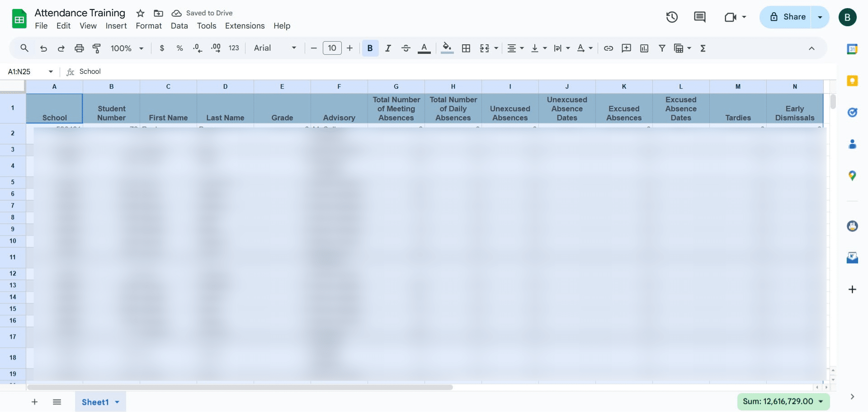The image size is (868, 412).
Task: Open Google Keep side panel
Action: 852,81
